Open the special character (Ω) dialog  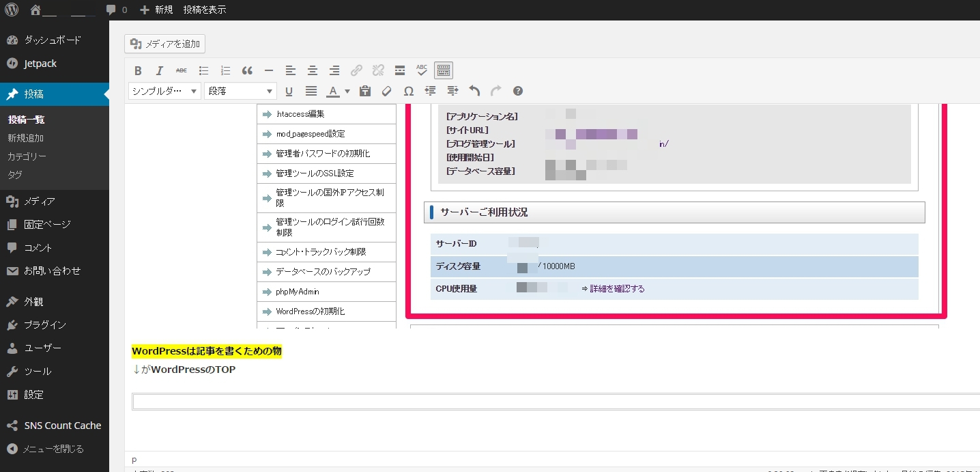[409, 91]
